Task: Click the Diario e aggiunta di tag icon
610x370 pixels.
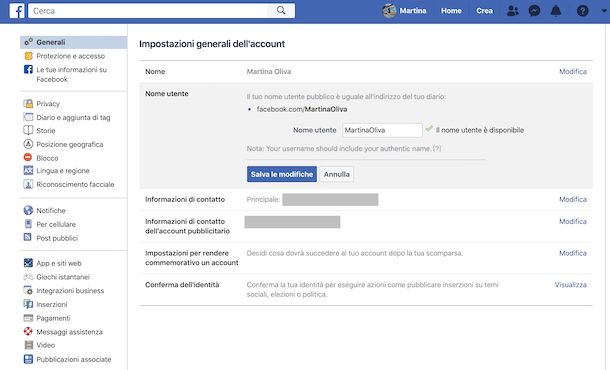Action: click(x=28, y=117)
